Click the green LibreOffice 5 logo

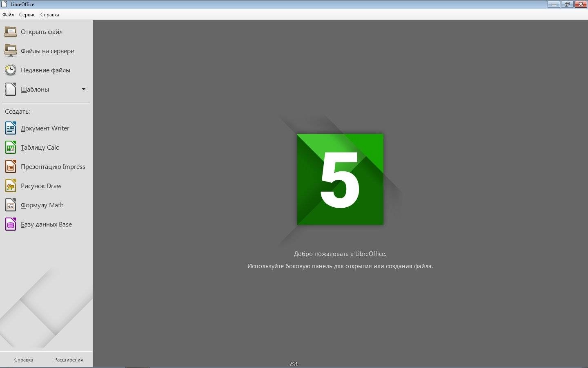[340, 179]
